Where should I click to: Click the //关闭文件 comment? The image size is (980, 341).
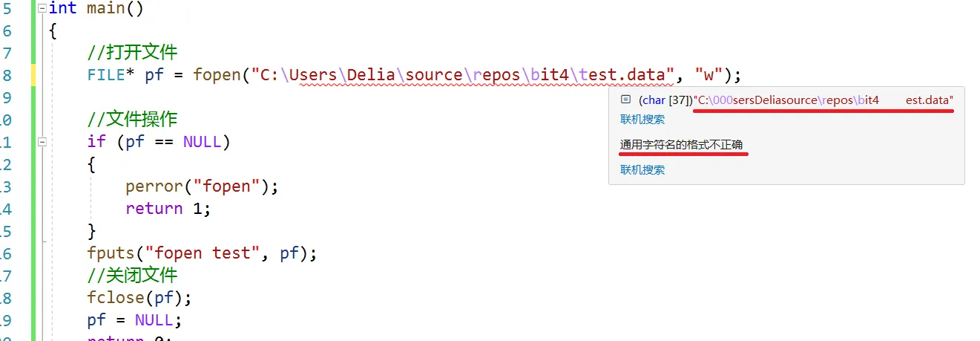click(x=132, y=275)
